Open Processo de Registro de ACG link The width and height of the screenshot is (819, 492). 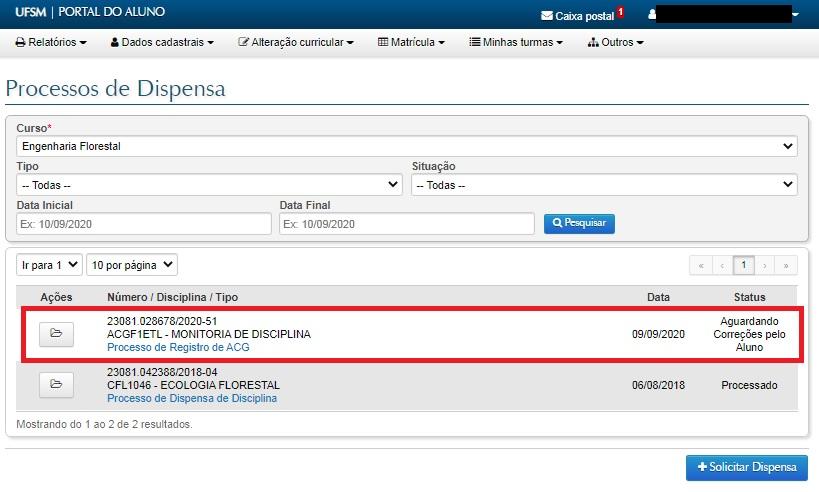point(178,347)
